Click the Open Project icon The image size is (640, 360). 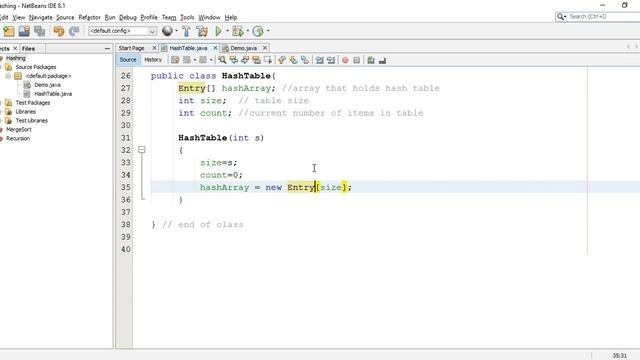click(24, 31)
